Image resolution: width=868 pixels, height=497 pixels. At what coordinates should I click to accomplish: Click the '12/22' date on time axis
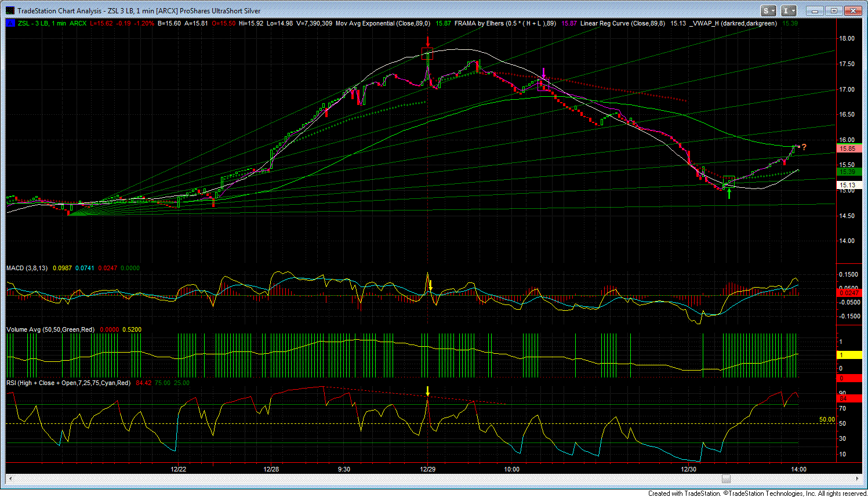point(178,469)
